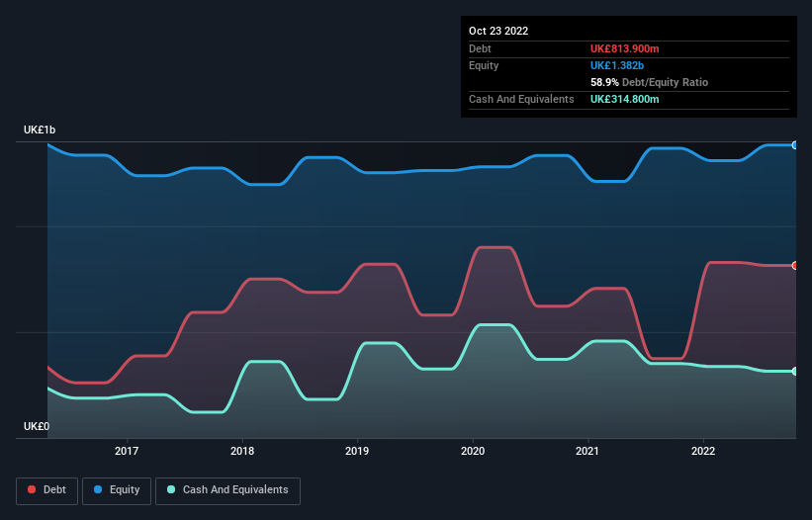Click the 58.9% Debt/Equity Ratio text
Viewport: 812px width, 520px height.
[x=649, y=82]
